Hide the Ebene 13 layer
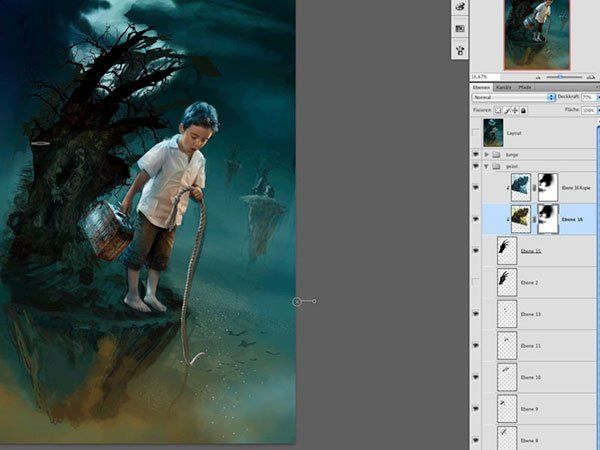The width and height of the screenshot is (600, 450). pos(476,314)
